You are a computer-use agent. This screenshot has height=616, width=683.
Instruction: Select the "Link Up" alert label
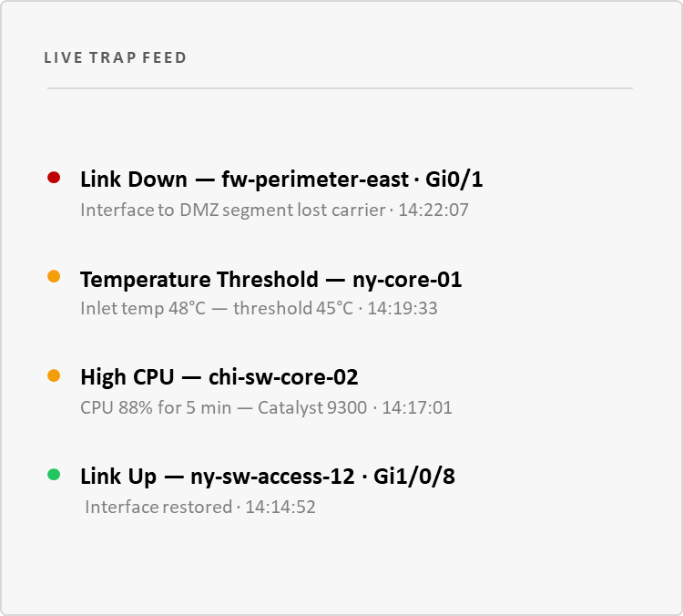tap(118, 476)
